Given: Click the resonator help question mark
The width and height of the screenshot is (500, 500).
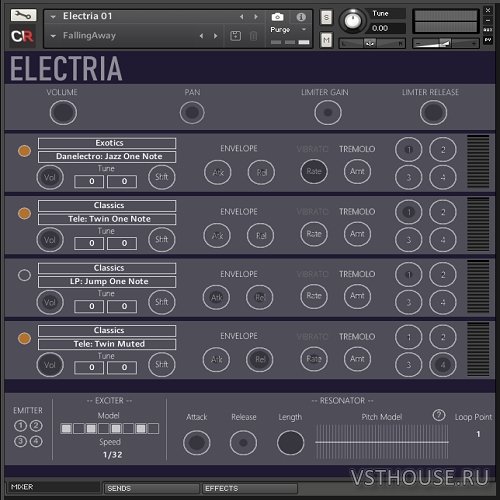Looking at the screenshot, I should [439, 415].
